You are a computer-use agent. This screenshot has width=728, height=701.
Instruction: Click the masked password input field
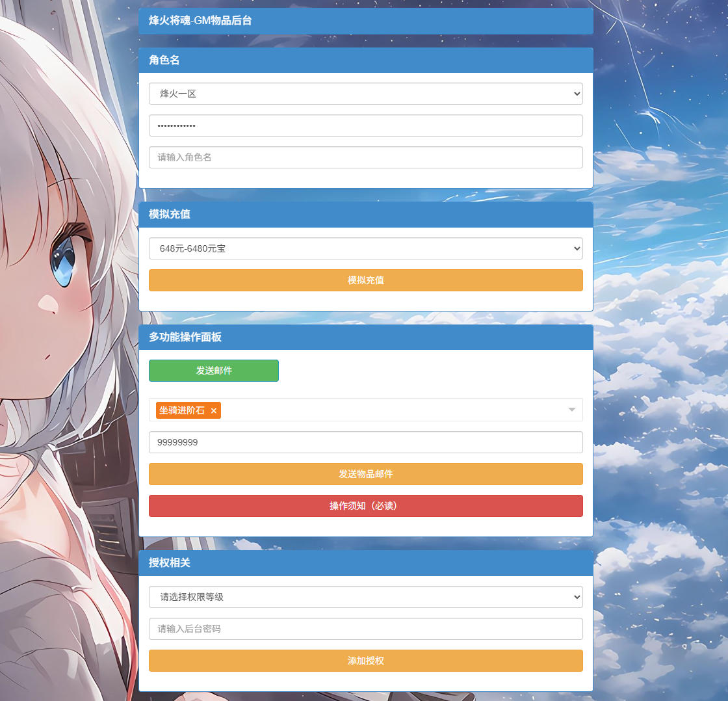pos(365,126)
